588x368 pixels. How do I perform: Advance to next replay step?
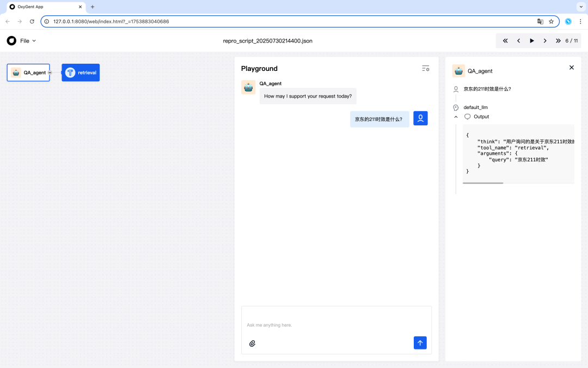click(x=545, y=40)
